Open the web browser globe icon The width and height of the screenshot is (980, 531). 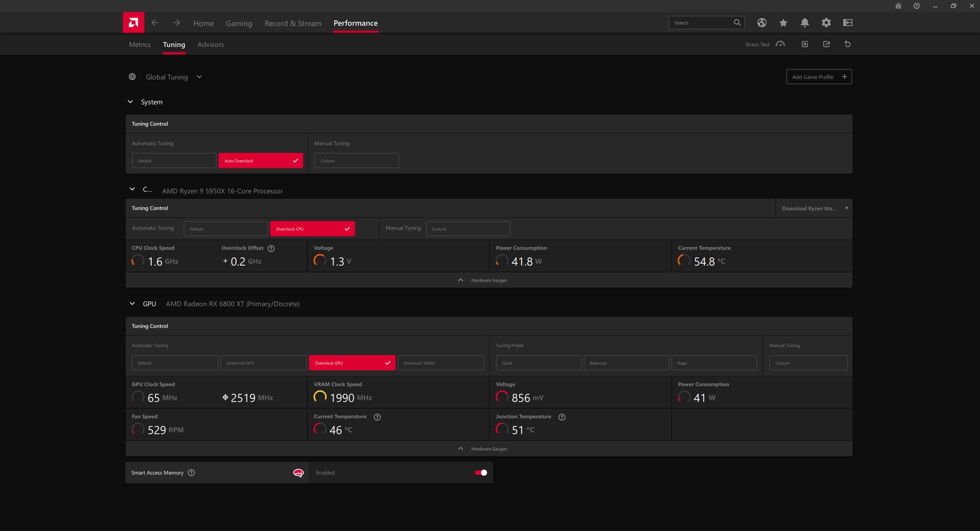pos(761,22)
